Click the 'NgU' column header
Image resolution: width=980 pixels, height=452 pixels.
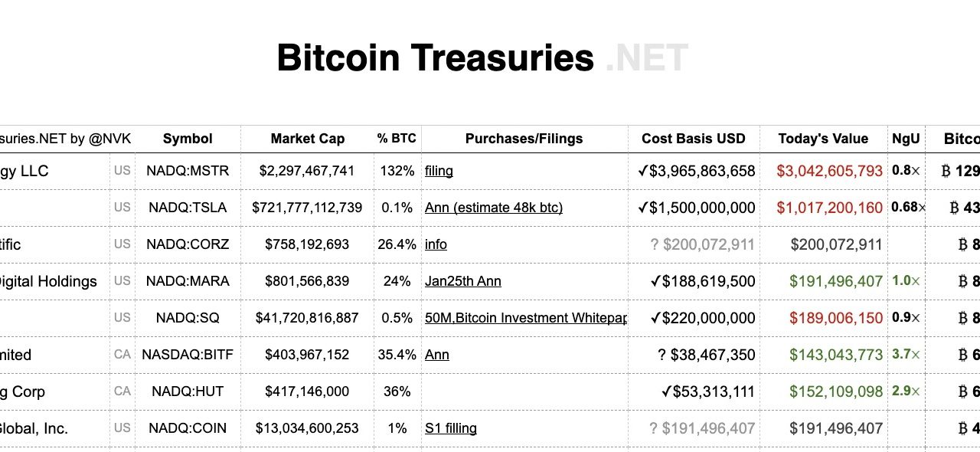pos(905,139)
